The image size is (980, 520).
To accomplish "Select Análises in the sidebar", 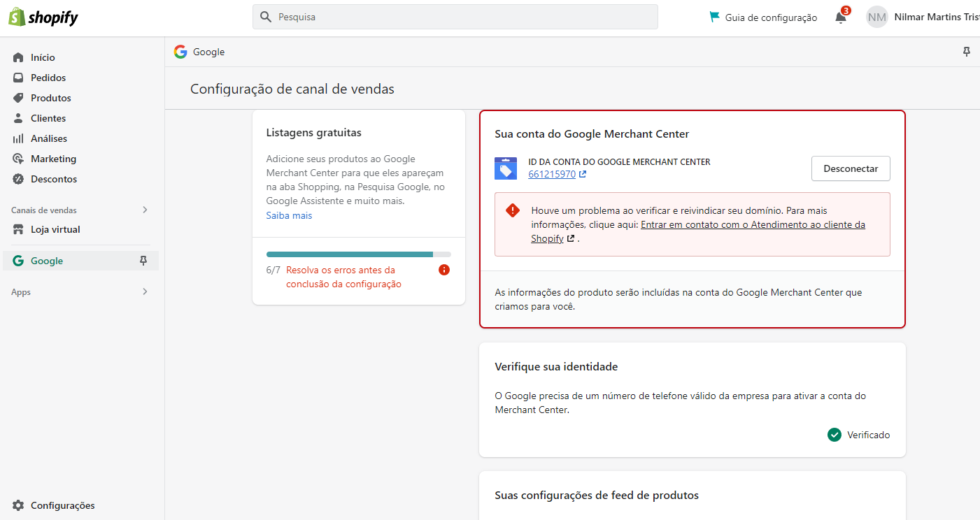I will coord(49,138).
